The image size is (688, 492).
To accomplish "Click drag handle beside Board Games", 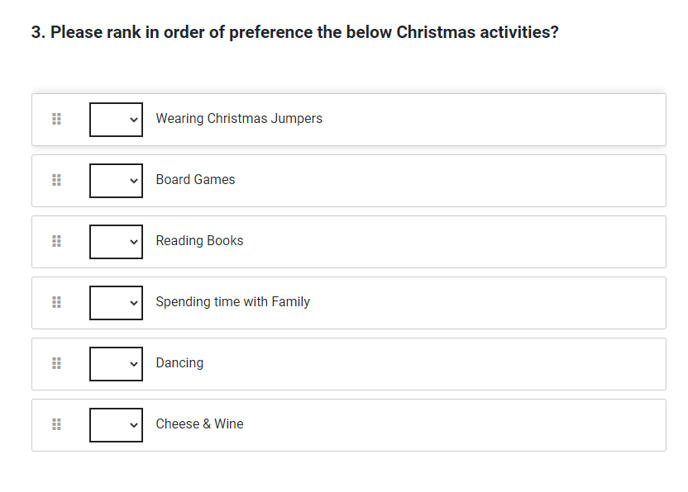I will [57, 180].
